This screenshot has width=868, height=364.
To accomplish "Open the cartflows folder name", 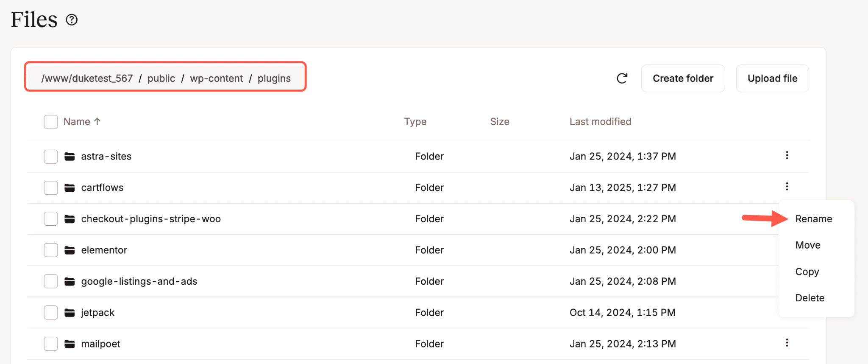I will (x=102, y=188).
